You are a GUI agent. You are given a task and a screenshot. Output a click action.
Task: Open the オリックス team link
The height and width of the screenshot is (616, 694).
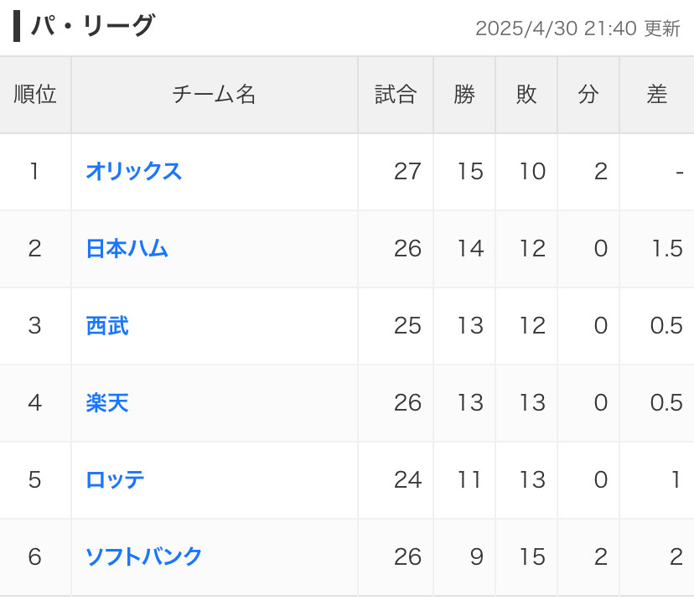point(133,172)
